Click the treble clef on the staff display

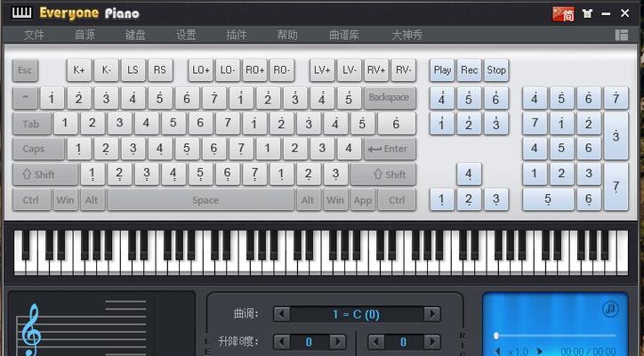(x=31, y=329)
